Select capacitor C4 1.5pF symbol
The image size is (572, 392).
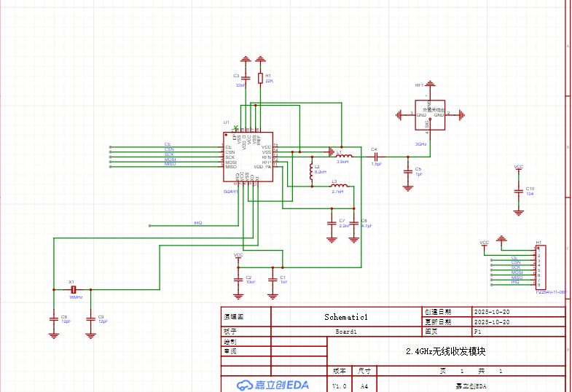click(x=376, y=156)
